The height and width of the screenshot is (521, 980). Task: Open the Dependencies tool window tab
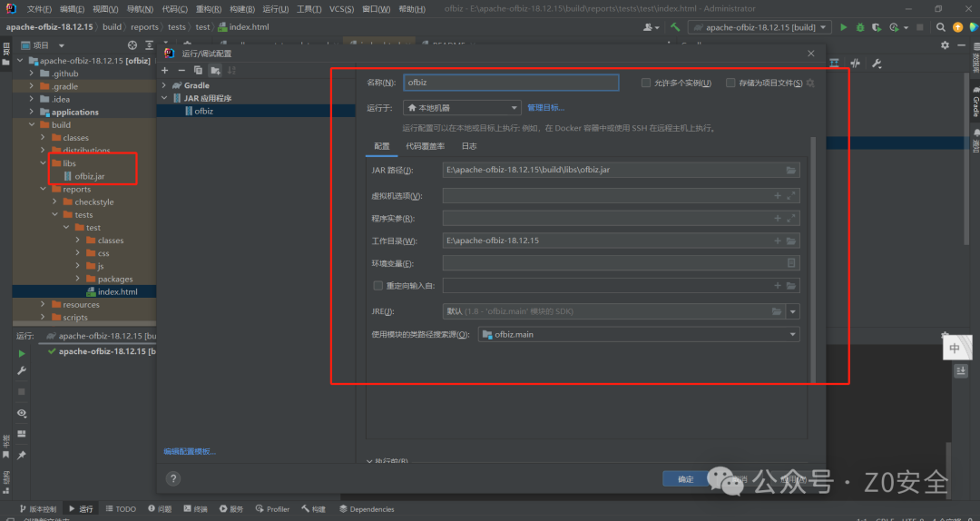[x=367, y=509]
